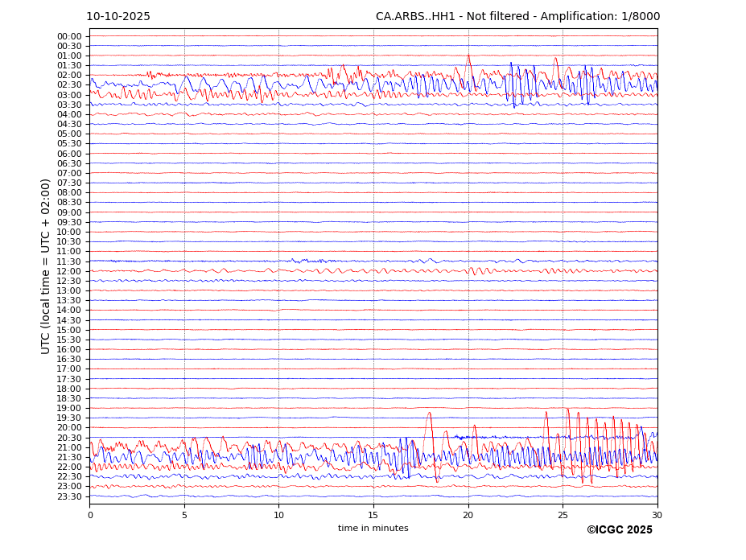Select the 23:30 time row label
The width and height of the screenshot is (746, 560).
coord(69,496)
